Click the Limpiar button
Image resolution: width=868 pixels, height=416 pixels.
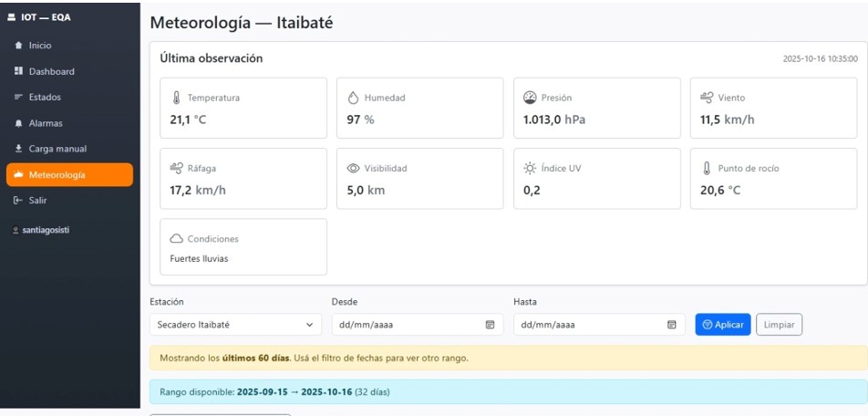779,325
